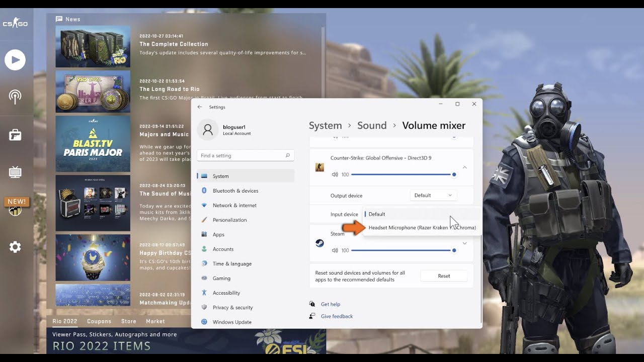The height and width of the screenshot is (362, 644).
Task: Click 'The Complete Collection' news headline
Action: pyautogui.click(x=174, y=44)
